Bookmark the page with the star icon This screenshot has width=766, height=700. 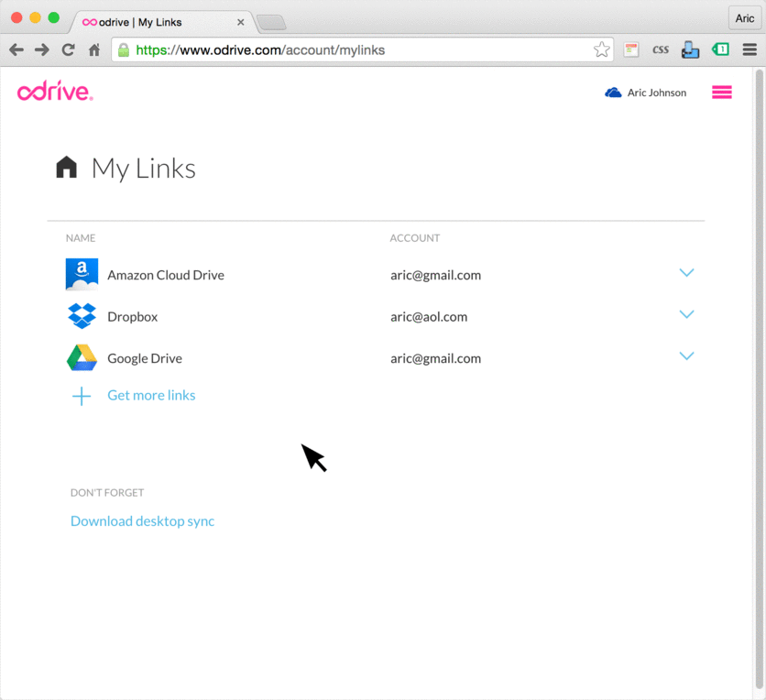coord(601,49)
